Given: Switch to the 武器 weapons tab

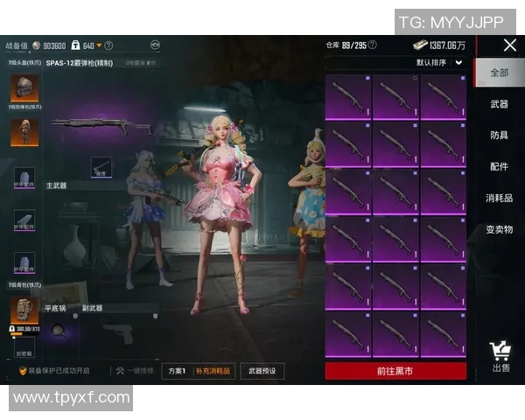Looking at the screenshot, I should click(x=500, y=104).
